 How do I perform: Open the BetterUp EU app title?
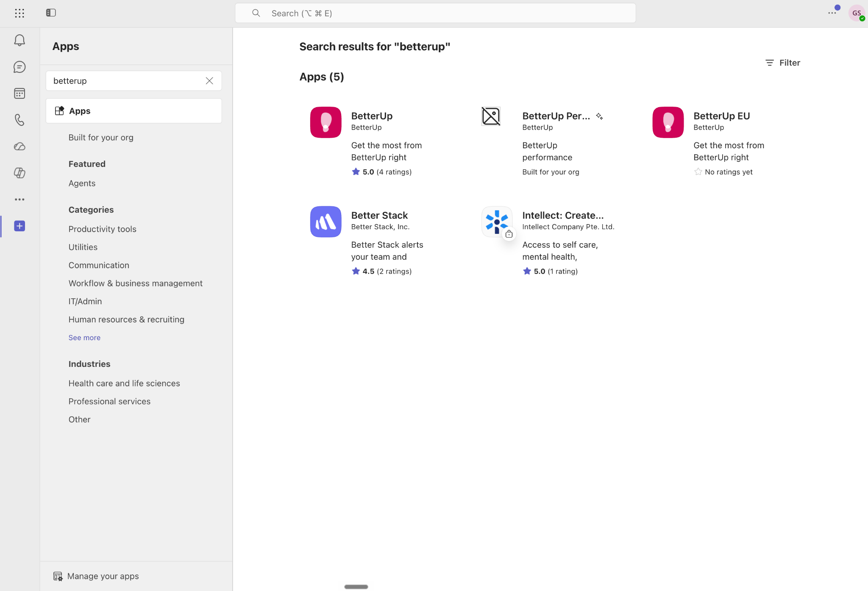click(721, 116)
